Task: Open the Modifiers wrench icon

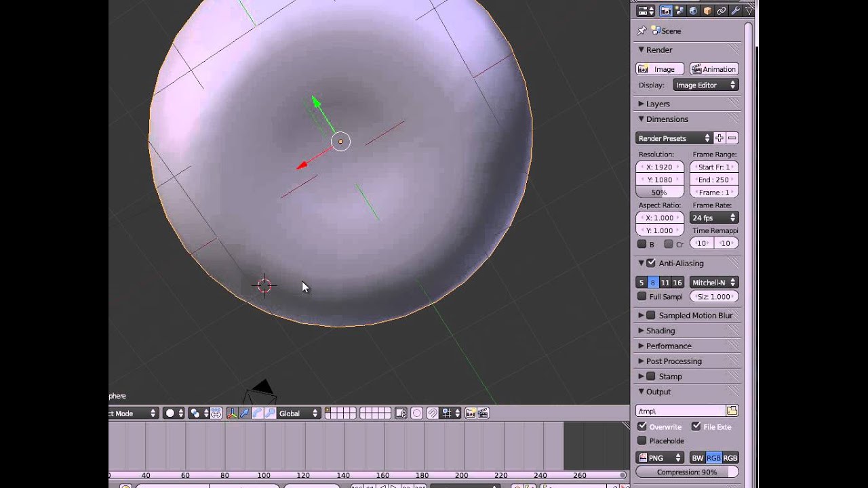Action: point(735,11)
